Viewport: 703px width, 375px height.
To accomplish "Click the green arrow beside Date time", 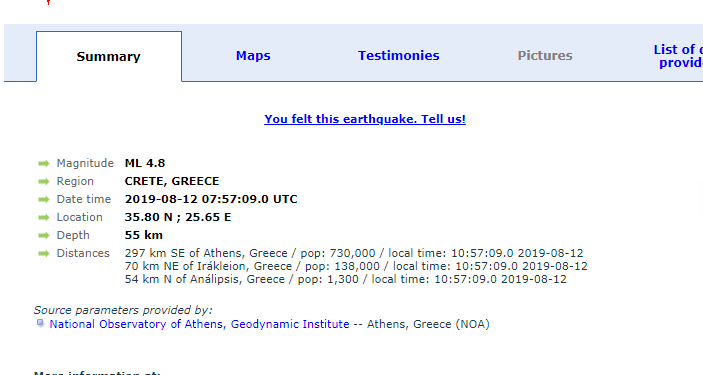I will [x=43, y=200].
